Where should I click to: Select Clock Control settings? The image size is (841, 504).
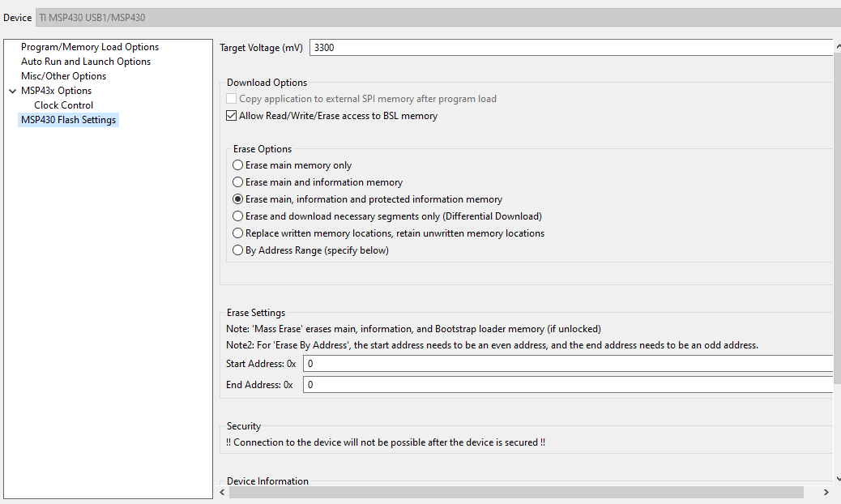[x=63, y=105]
